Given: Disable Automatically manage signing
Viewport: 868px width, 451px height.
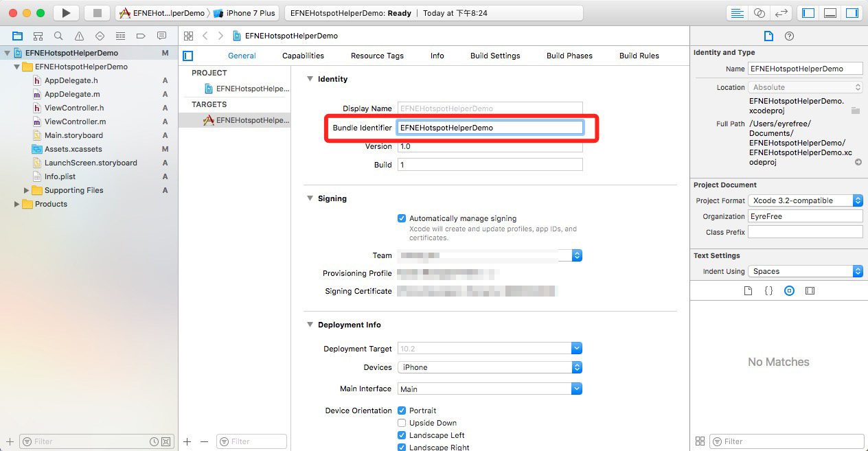Looking at the screenshot, I should point(402,218).
